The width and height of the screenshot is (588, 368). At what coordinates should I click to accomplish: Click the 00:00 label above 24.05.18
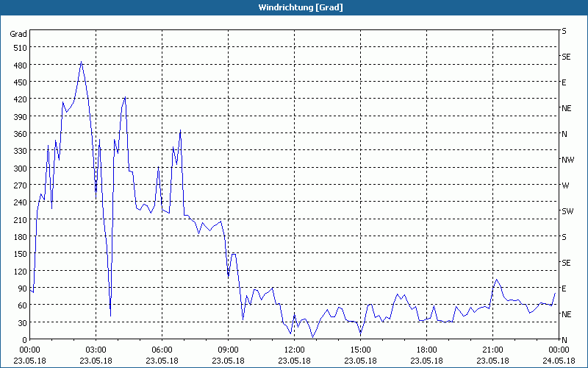(x=559, y=350)
